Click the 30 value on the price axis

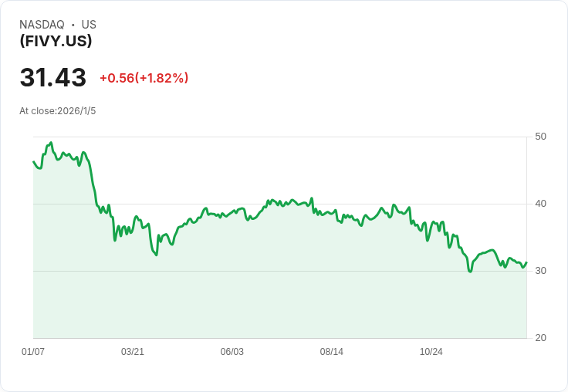(540, 271)
